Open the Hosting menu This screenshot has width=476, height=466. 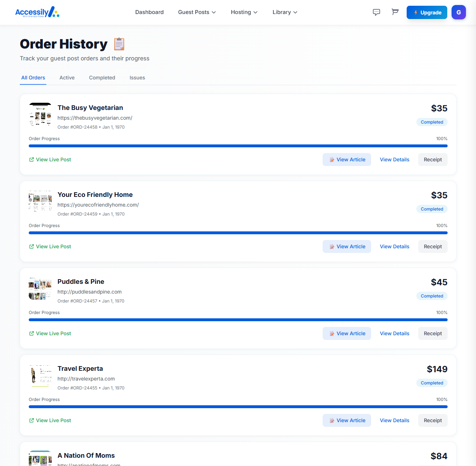click(244, 12)
